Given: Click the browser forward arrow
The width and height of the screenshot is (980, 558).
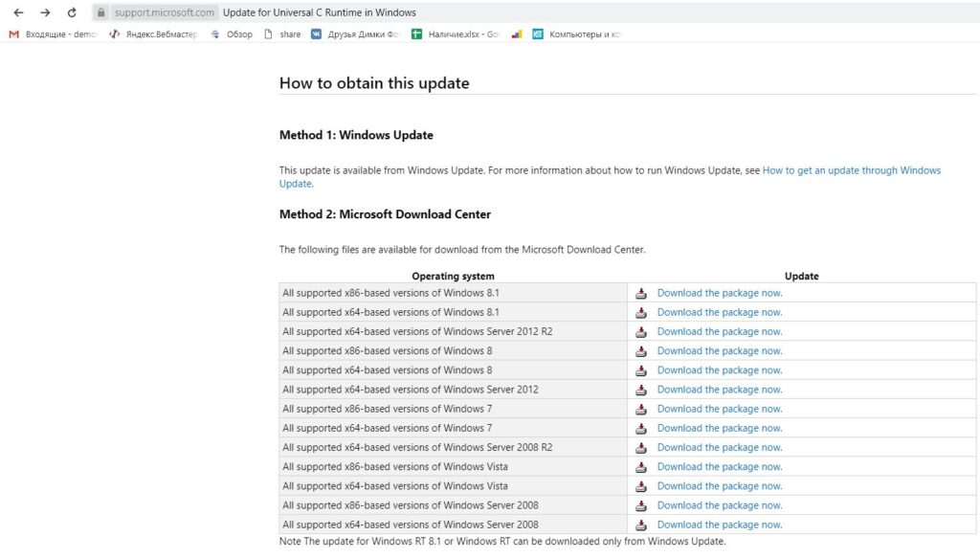Looking at the screenshot, I should 45,12.
